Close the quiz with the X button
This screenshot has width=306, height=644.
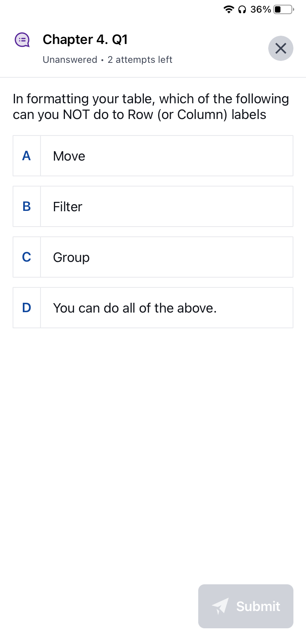click(x=280, y=49)
